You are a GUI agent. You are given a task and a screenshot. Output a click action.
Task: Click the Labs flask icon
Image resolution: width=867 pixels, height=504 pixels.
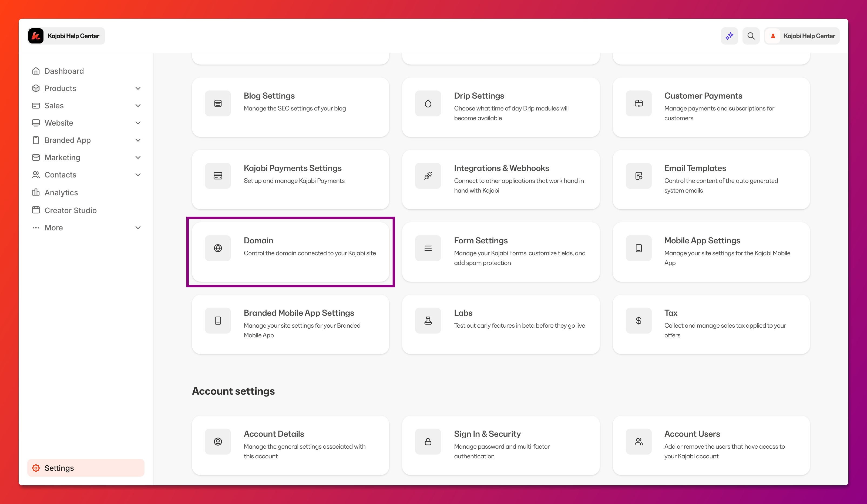point(428,321)
